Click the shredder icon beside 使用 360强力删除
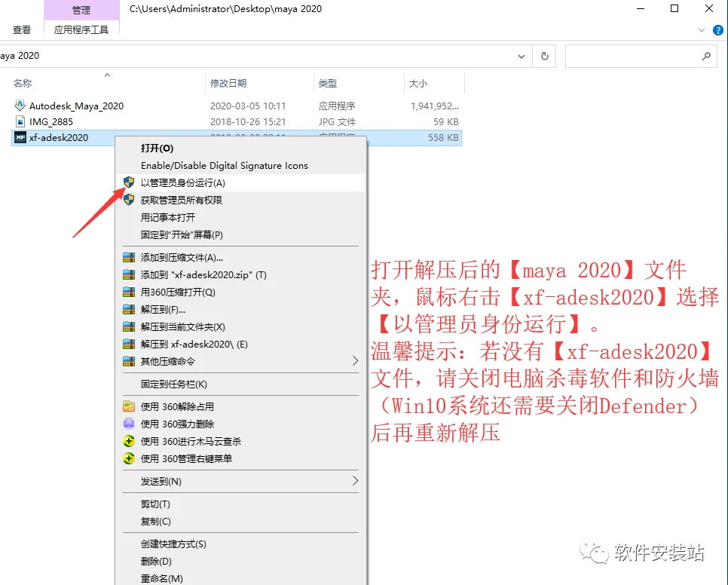728x585 pixels. pyautogui.click(x=129, y=424)
